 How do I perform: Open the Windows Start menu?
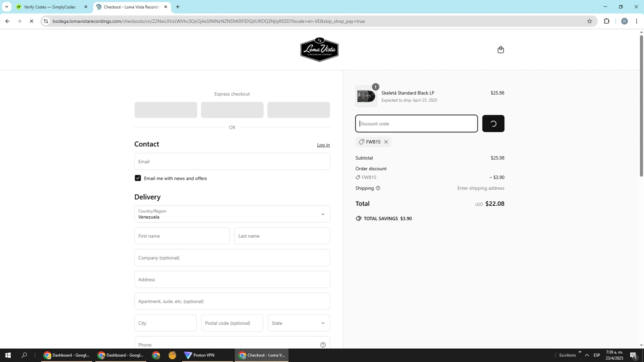(x=7, y=355)
